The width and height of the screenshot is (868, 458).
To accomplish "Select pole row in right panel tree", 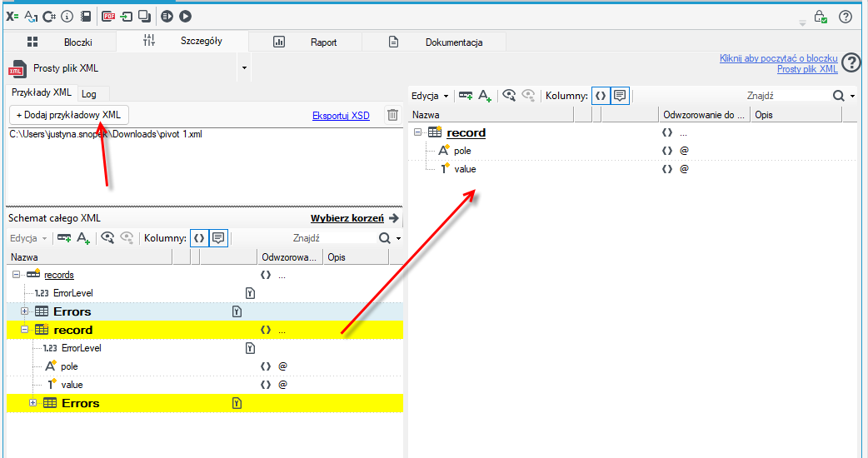I will coord(462,151).
